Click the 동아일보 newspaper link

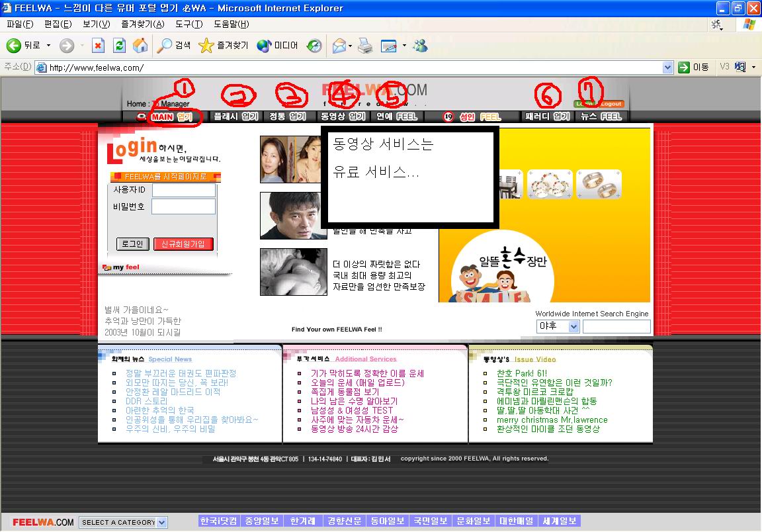388,521
